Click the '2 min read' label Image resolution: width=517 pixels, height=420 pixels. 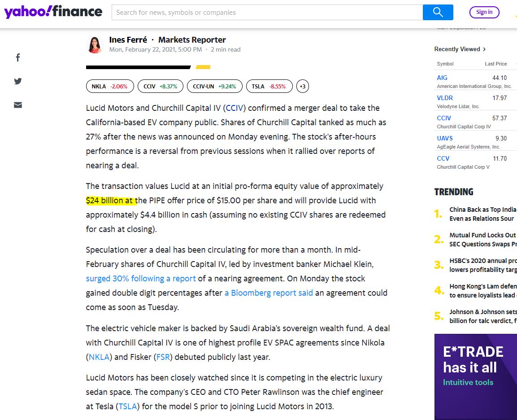tap(226, 49)
